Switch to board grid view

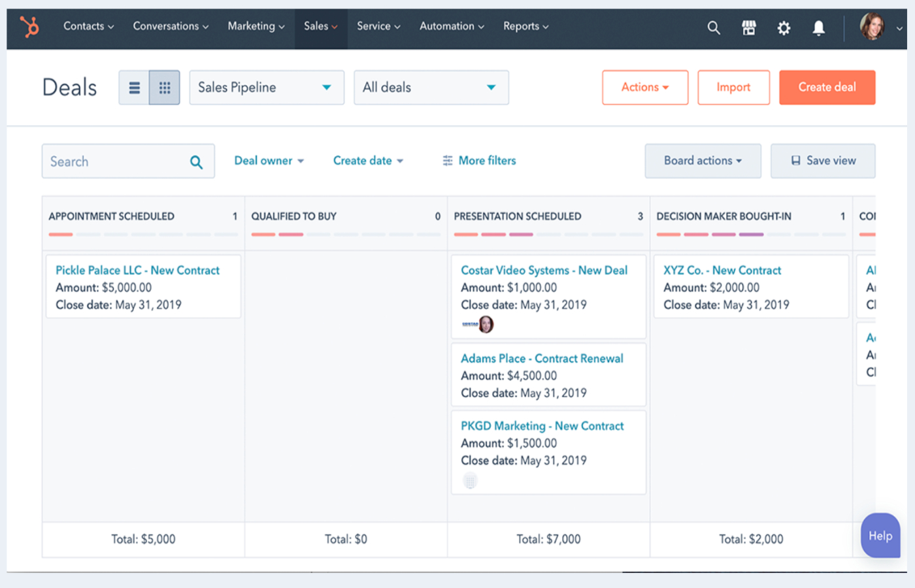(x=165, y=88)
